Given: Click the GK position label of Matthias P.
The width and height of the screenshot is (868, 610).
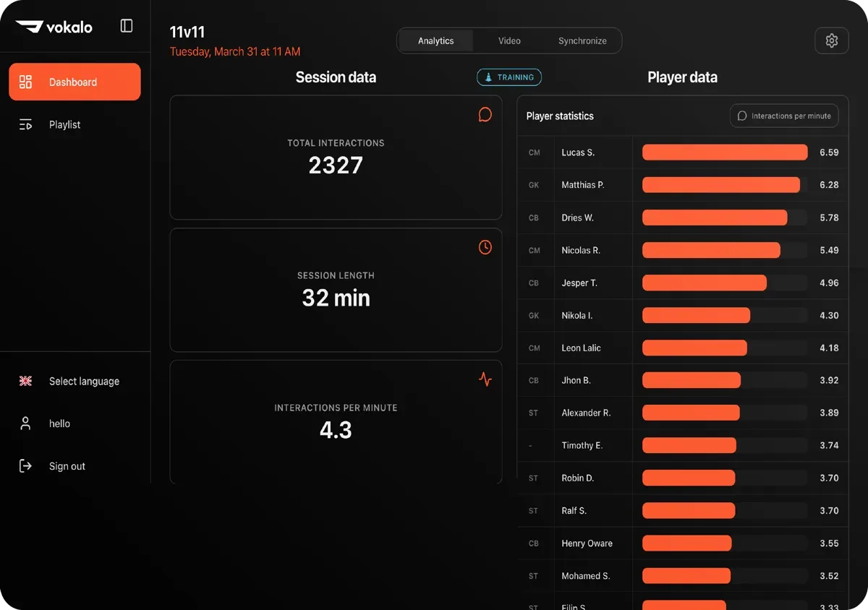Looking at the screenshot, I should click(534, 185).
